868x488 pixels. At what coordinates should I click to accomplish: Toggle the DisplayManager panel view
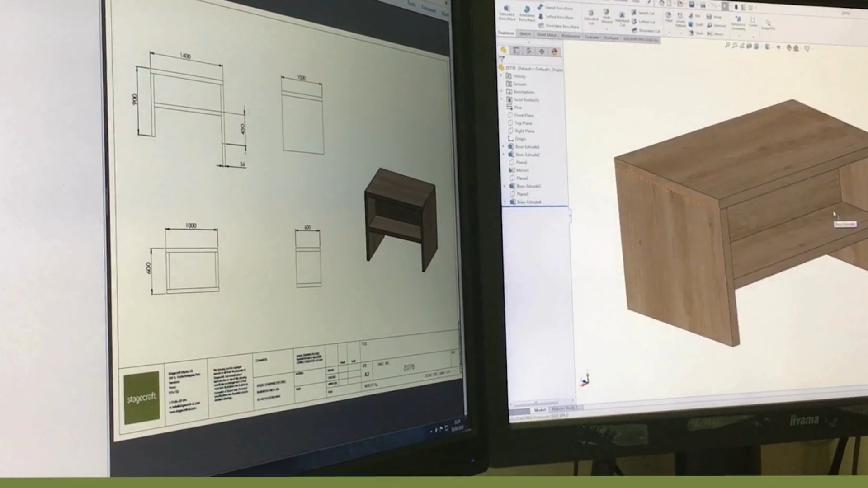point(553,51)
